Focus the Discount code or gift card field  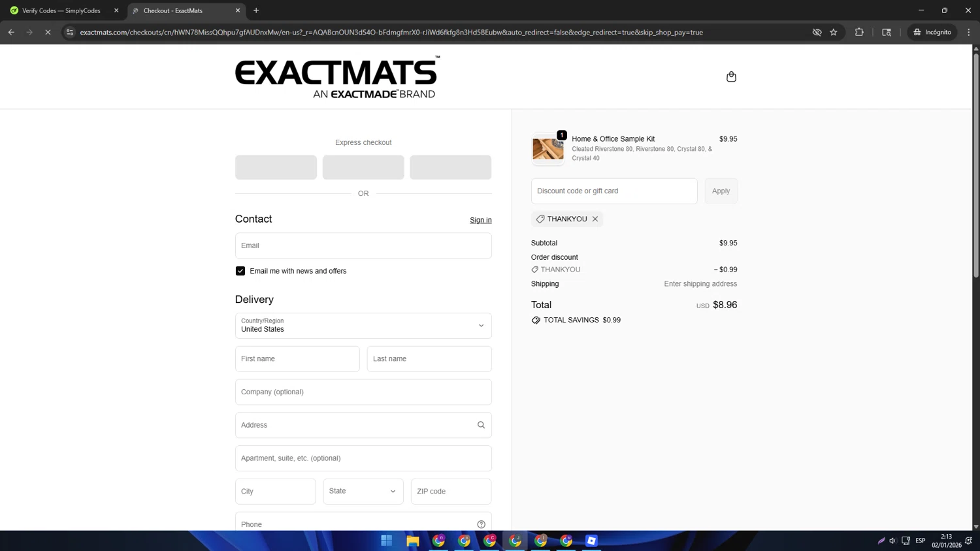(614, 191)
